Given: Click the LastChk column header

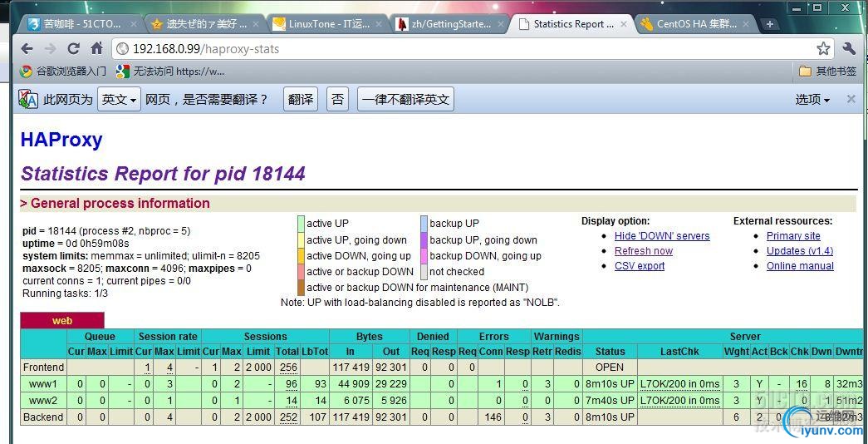Looking at the screenshot, I should point(679,352).
